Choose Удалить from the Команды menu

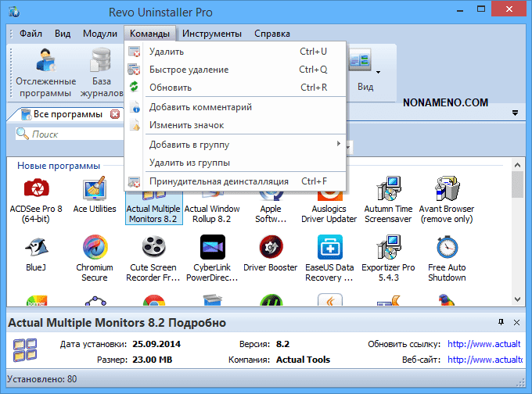click(x=167, y=52)
